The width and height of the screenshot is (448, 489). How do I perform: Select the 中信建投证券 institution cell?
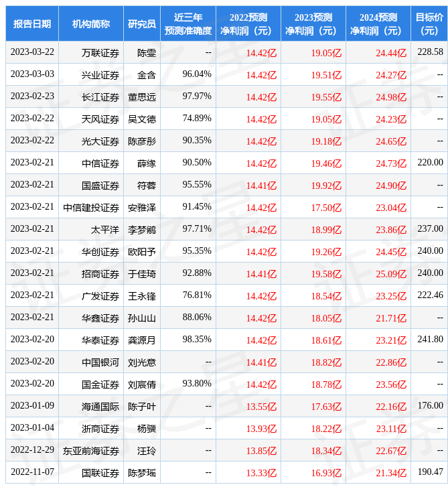(91, 207)
